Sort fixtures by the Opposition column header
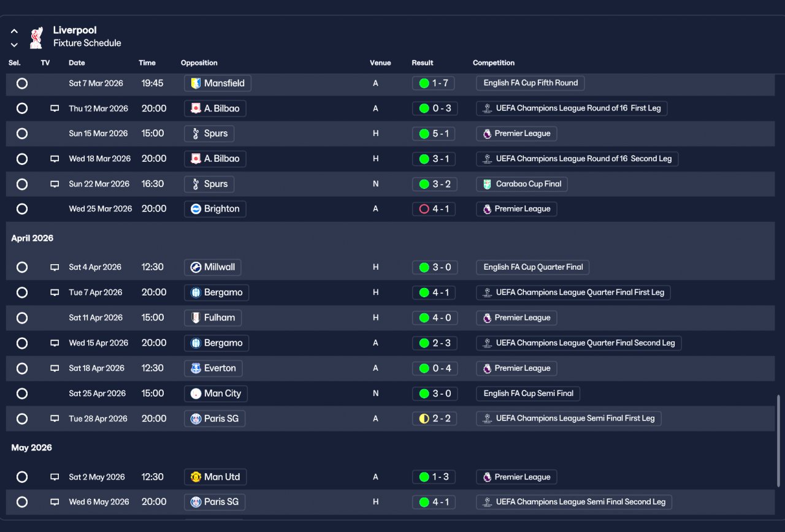 (x=199, y=63)
